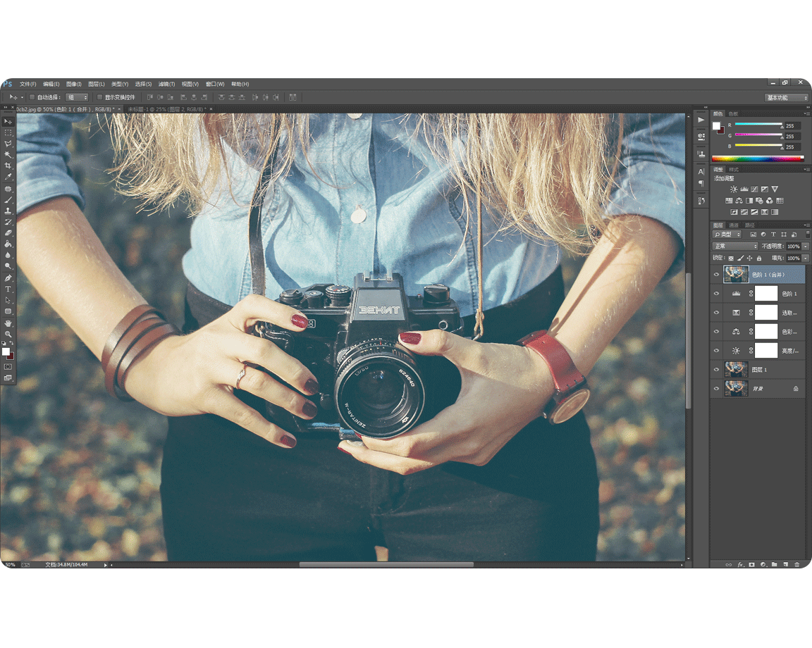This screenshot has height=648, width=812.
Task: Open the Character panel icon
Action: tap(701, 171)
